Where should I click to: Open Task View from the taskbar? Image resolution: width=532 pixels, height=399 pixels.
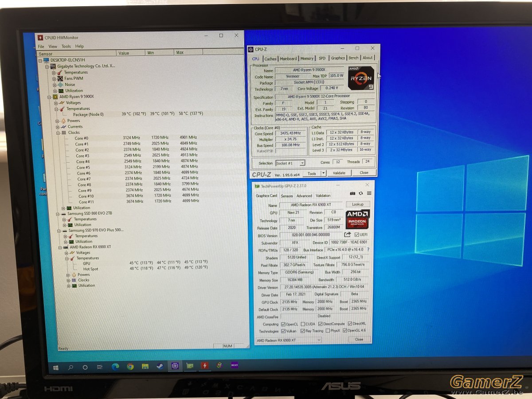(100, 368)
